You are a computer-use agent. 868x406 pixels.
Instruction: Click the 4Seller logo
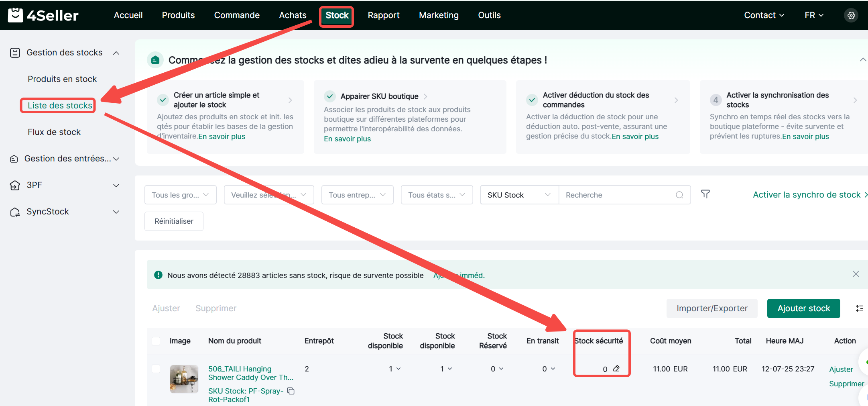click(x=43, y=15)
